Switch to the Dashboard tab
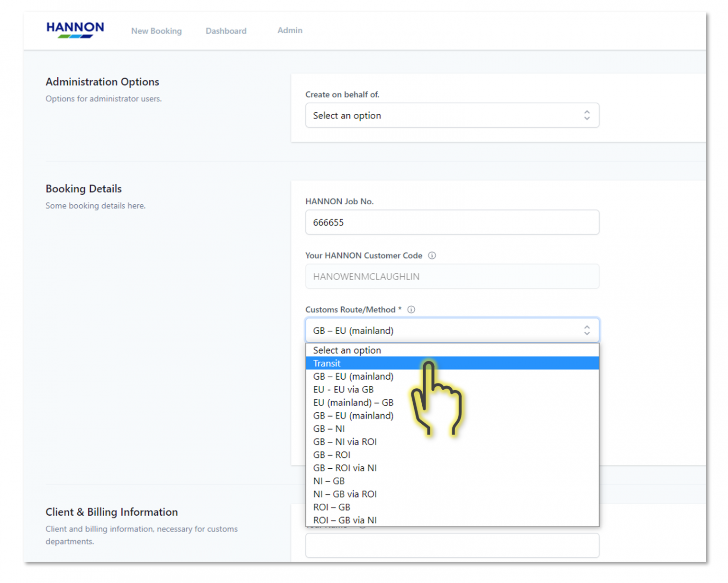 coord(226,30)
